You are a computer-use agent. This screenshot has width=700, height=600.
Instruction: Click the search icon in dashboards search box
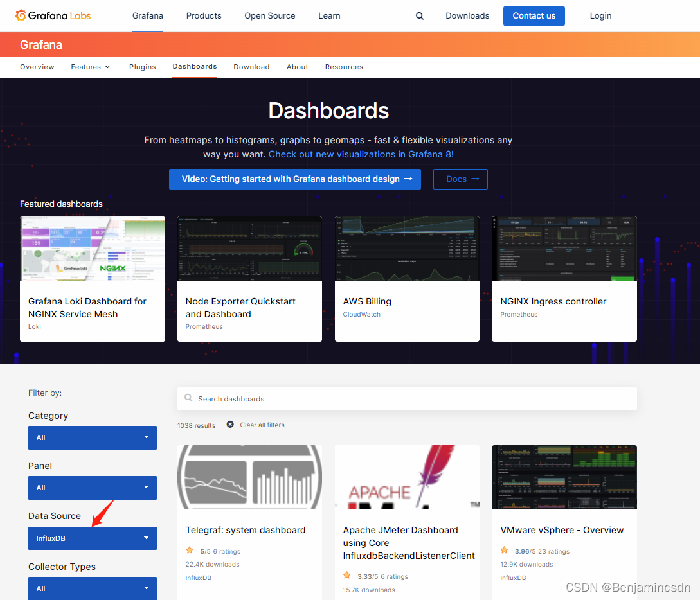click(x=188, y=398)
